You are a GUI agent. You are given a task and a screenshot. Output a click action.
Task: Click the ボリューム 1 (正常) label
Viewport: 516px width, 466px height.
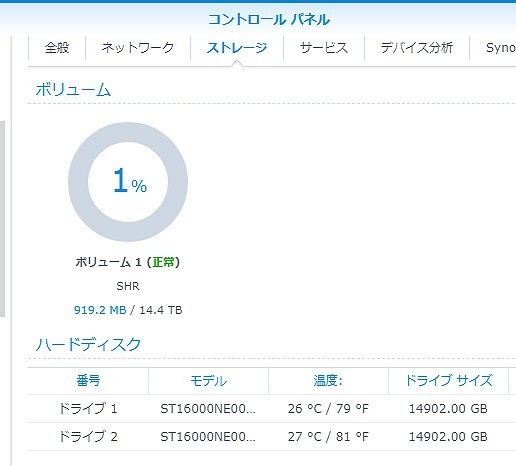[128, 262]
